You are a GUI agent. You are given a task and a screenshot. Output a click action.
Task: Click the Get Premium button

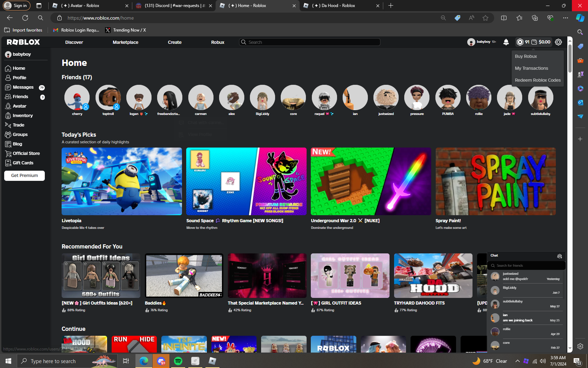tap(24, 176)
